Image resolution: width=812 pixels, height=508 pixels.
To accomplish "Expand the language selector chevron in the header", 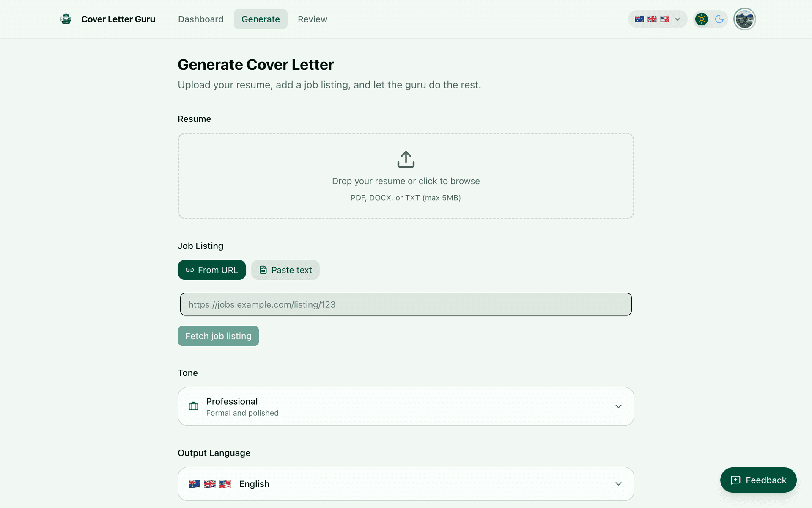I will (x=677, y=19).
